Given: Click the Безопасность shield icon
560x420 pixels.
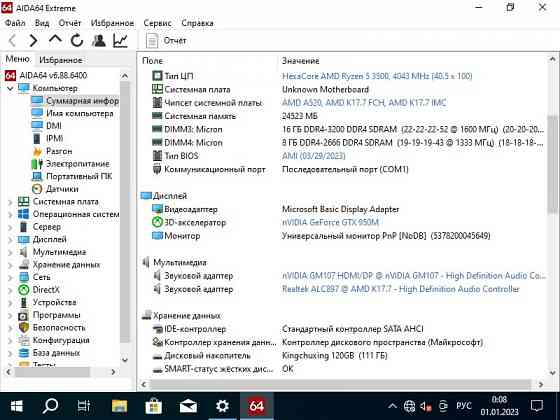Looking at the screenshot, I should pos(24,328).
